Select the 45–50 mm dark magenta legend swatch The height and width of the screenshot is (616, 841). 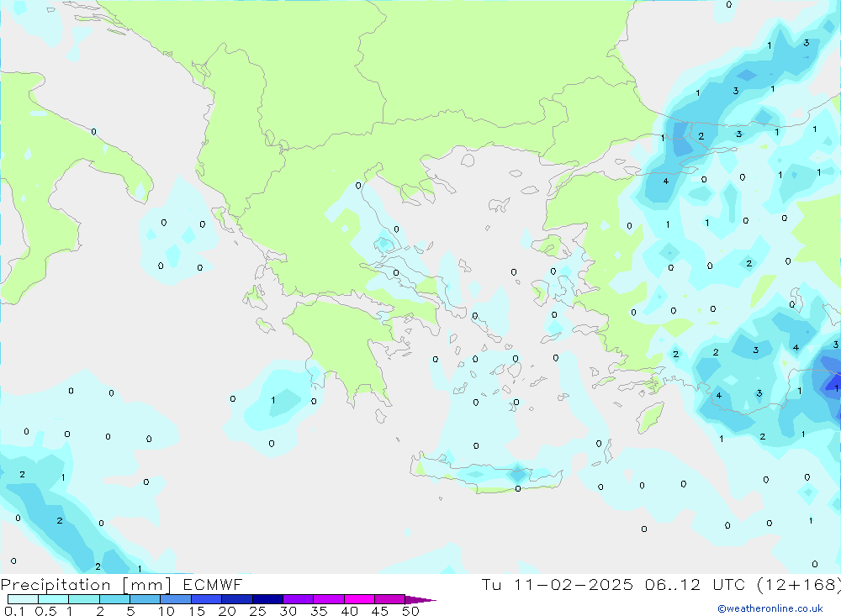click(389, 599)
